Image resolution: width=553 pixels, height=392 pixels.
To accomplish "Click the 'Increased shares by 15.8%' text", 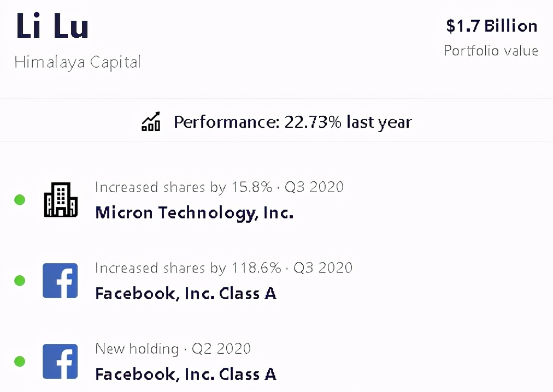I will (184, 187).
